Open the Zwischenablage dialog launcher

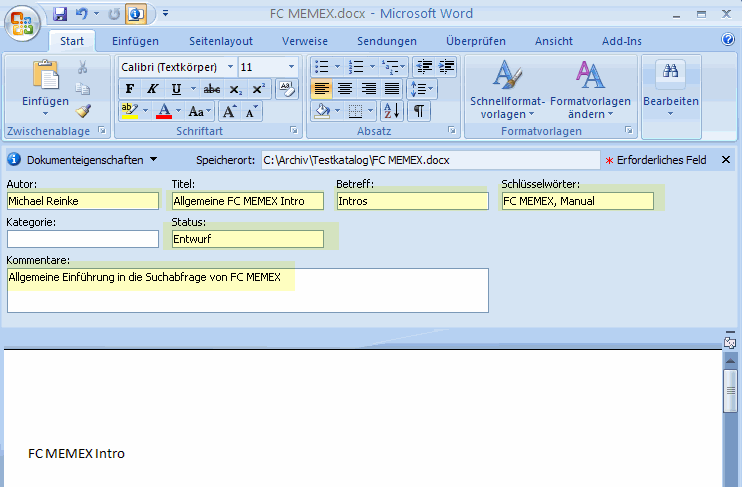click(x=102, y=130)
